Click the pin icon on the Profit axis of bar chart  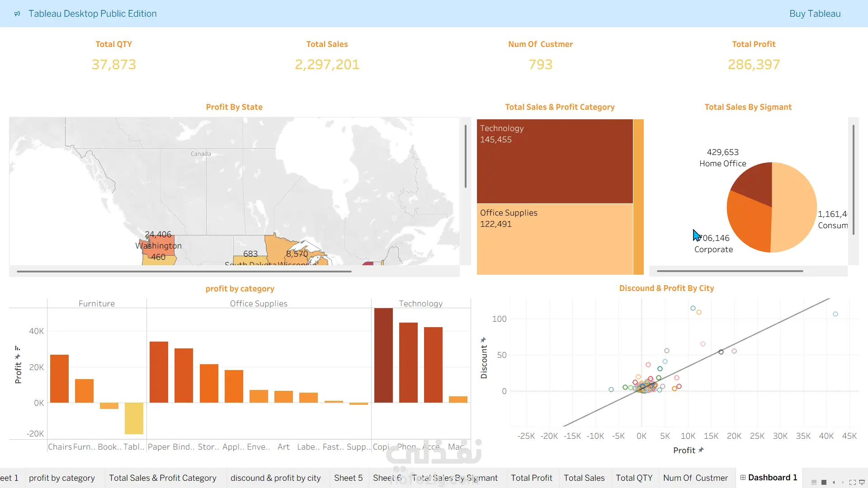point(18,357)
